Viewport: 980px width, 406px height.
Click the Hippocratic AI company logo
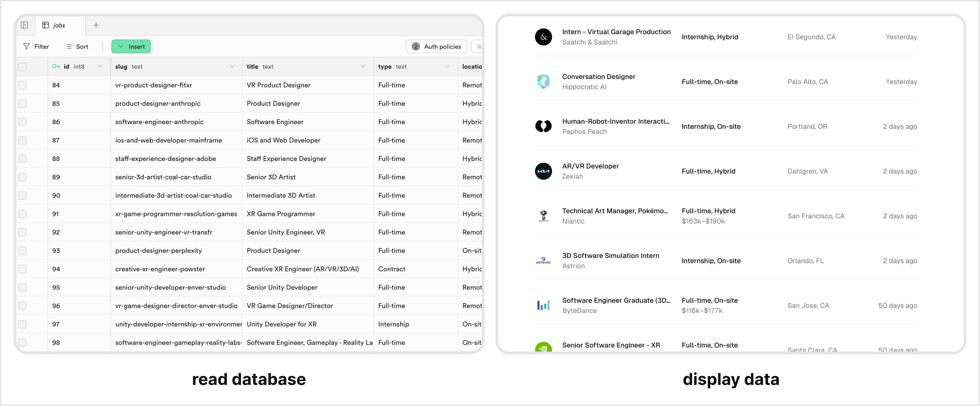(x=543, y=82)
